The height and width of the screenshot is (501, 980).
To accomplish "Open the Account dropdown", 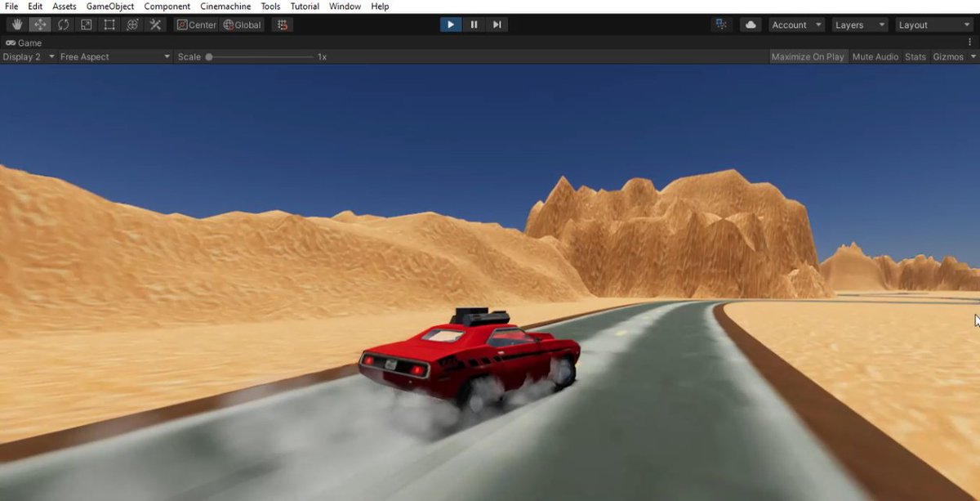I will coord(796,25).
